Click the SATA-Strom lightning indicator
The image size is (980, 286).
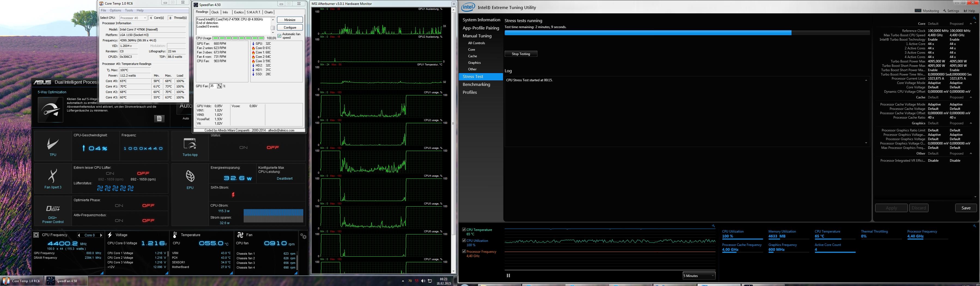tap(233, 195)
